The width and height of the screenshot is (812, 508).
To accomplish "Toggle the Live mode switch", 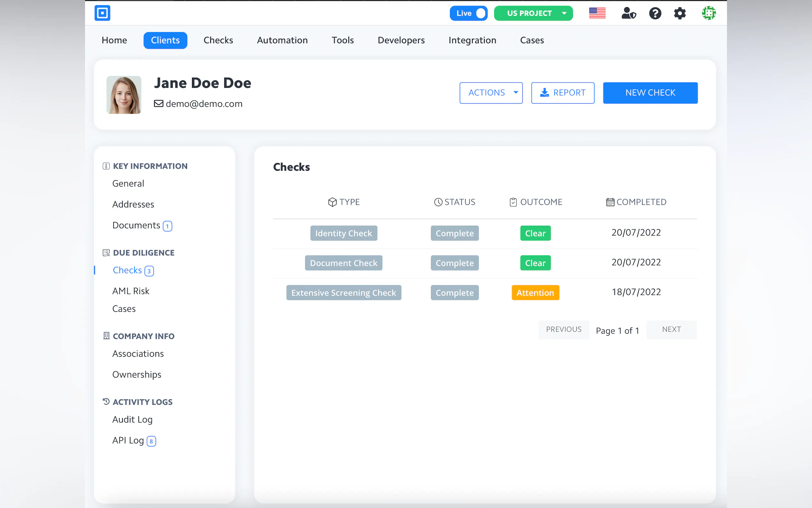I will [469, 13].
